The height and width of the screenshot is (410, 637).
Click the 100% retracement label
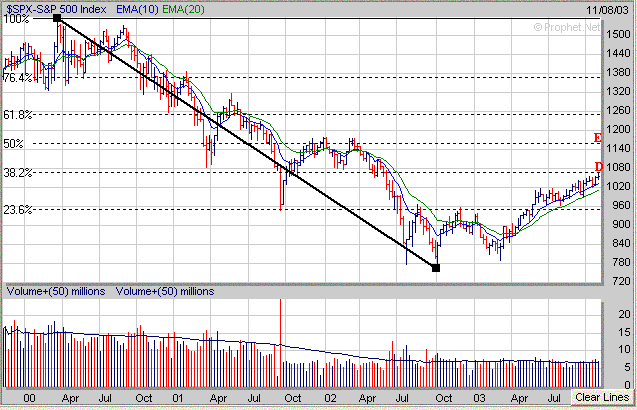(16, 19)
